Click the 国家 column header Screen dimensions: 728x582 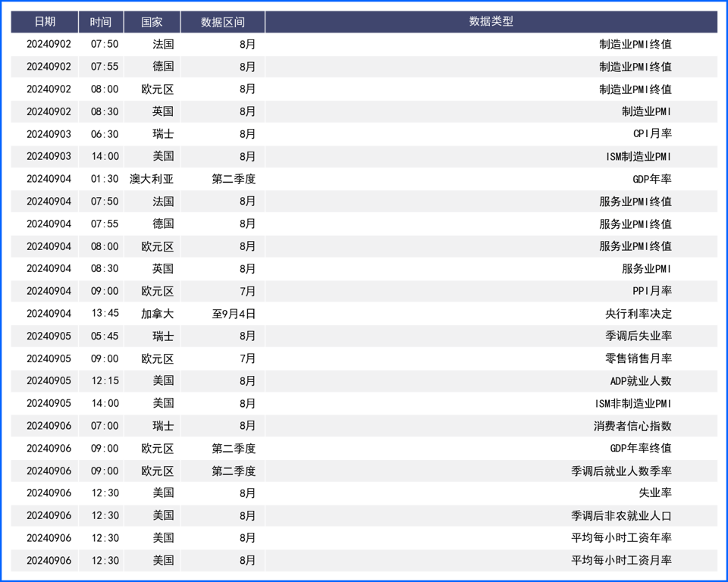point(152,22)
